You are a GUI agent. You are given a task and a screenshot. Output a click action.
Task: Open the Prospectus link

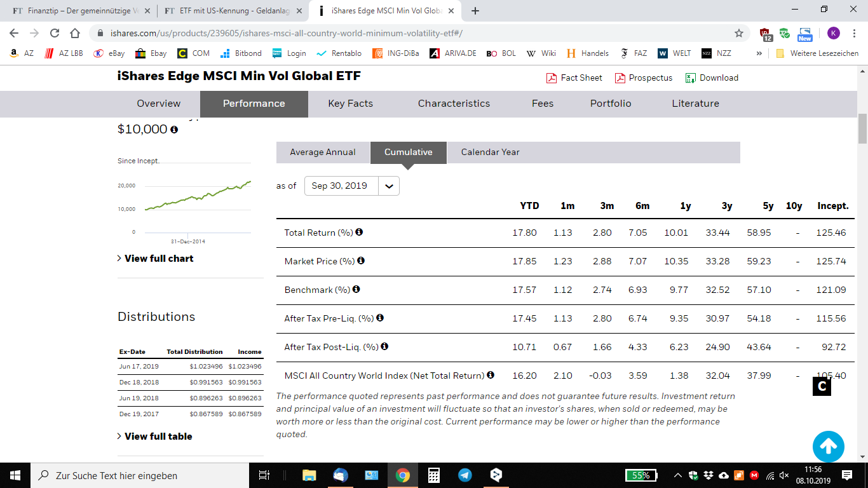[651, 78]
